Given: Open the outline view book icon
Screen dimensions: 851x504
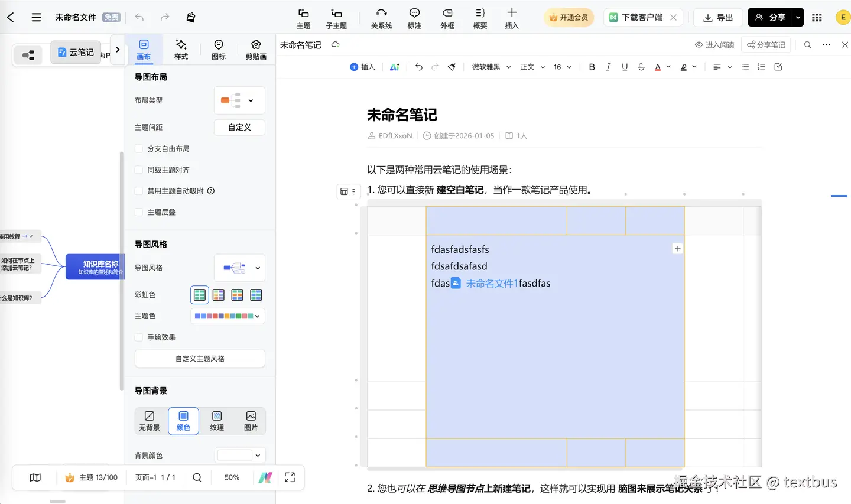Looking at the screenshot, I should point(35,477).
